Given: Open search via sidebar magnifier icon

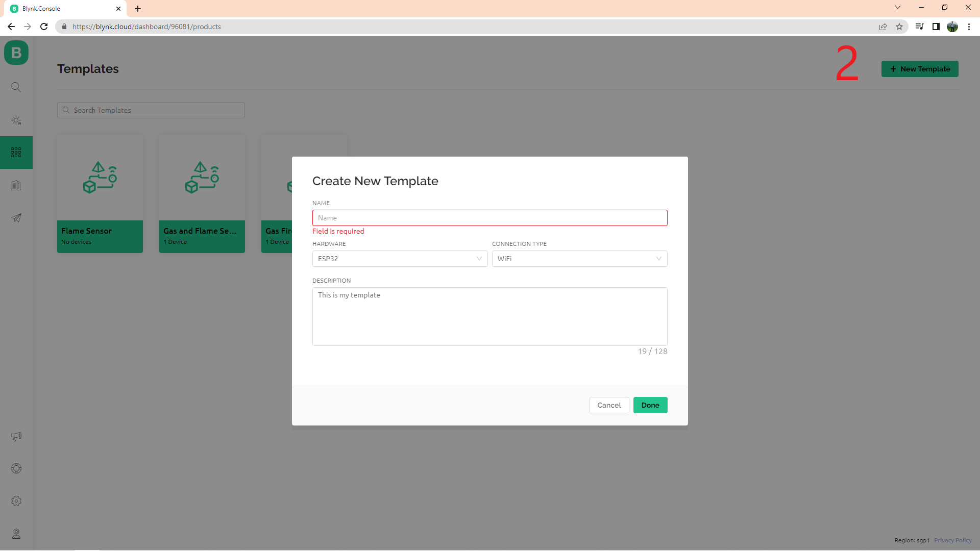Looking at the screenshot, I should tap(16, 87).
